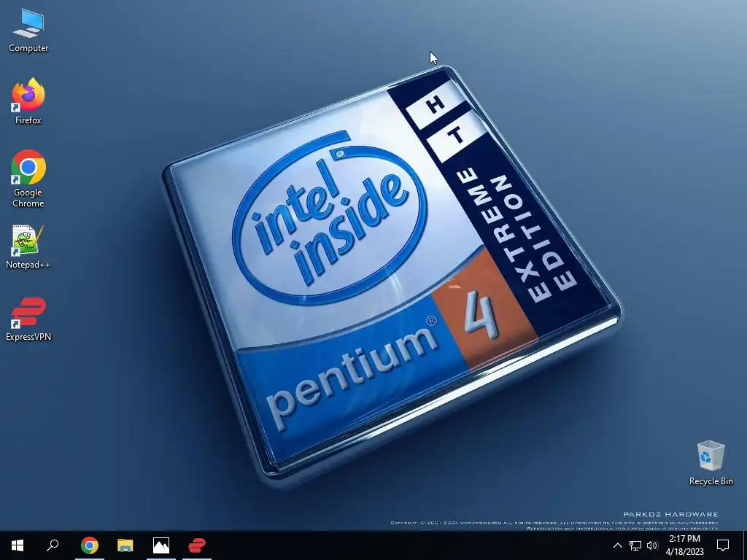Open the volume speaker tray icon
The height and width of the screenshot is (560, 747).
652,545
